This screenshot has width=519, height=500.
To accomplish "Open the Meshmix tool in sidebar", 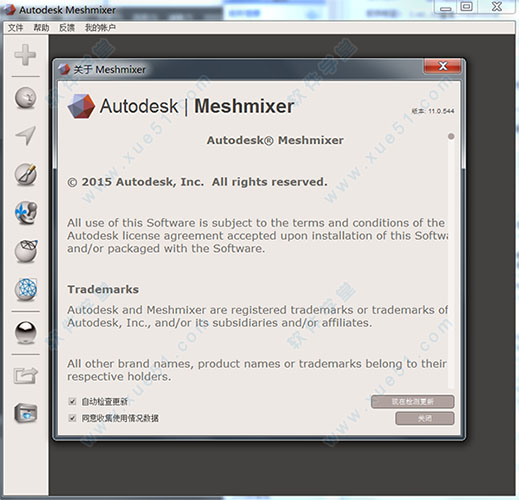I will point(26,98).
